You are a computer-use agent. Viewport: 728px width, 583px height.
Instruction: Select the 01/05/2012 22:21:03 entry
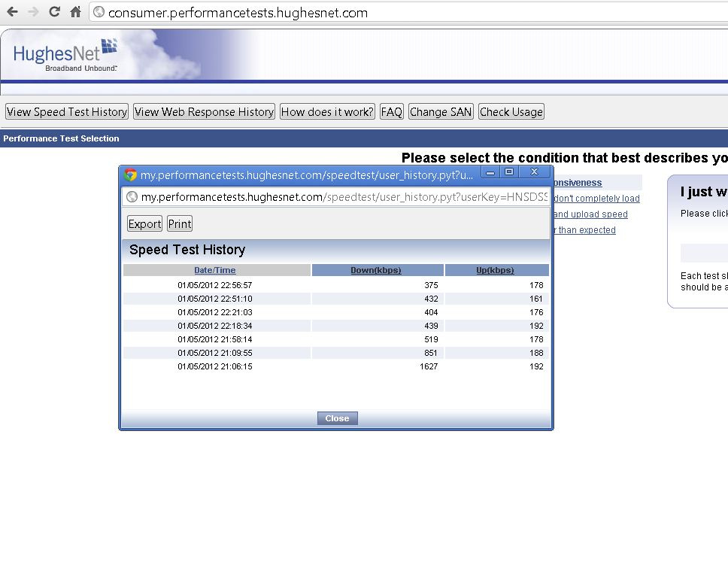(x=215, y=312)
